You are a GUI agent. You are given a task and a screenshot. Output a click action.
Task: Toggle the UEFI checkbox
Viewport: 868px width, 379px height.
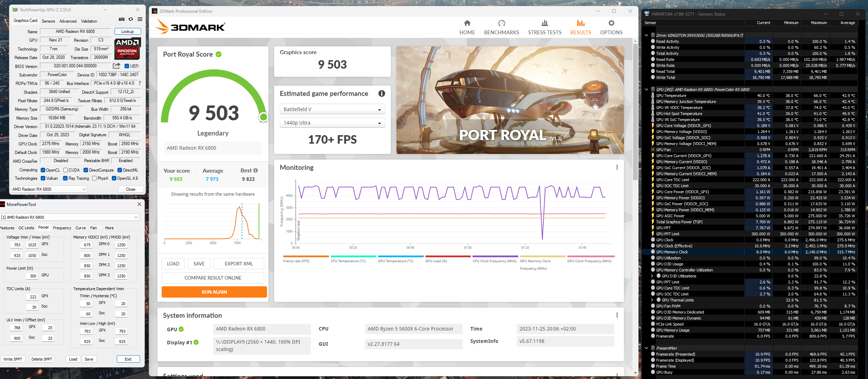tap(127, 66)
